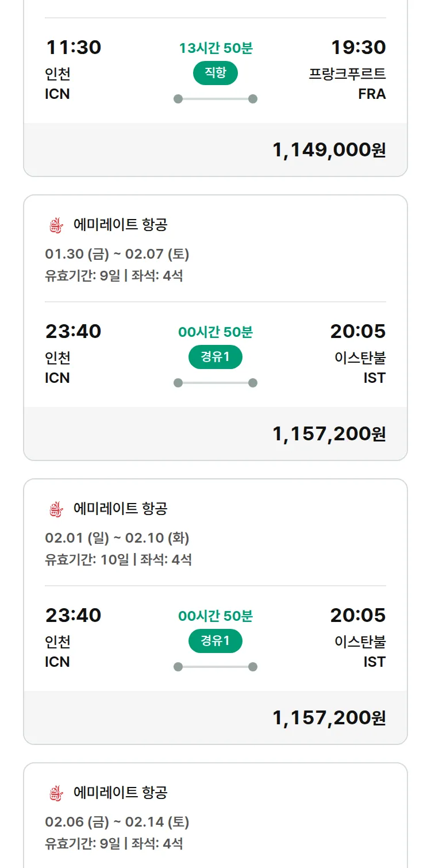This screenshot has height=868, width=431.
Task: Select the 1,149,000원 price for the Frankfurt flight
Action: 329,150
